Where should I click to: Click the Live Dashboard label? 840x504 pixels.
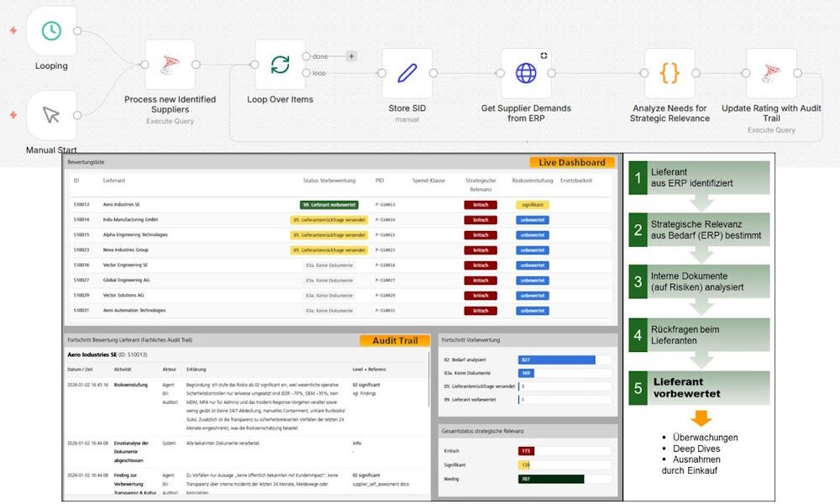(x=571, y=162)
